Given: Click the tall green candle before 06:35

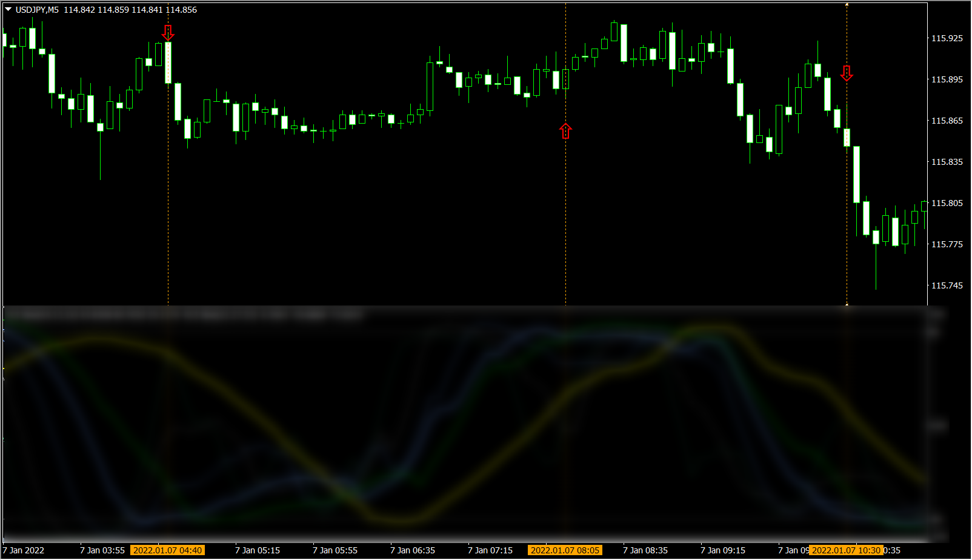Looking at the screenshot, I should [430, 87].
